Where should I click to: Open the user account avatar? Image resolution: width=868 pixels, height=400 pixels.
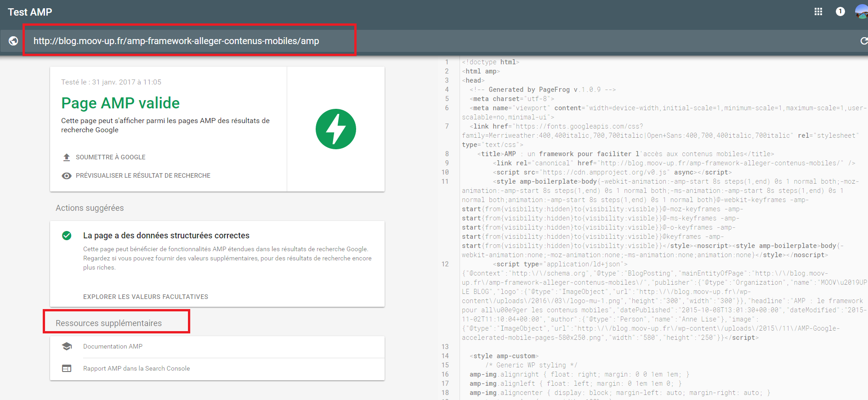click(x=862, y=11)
